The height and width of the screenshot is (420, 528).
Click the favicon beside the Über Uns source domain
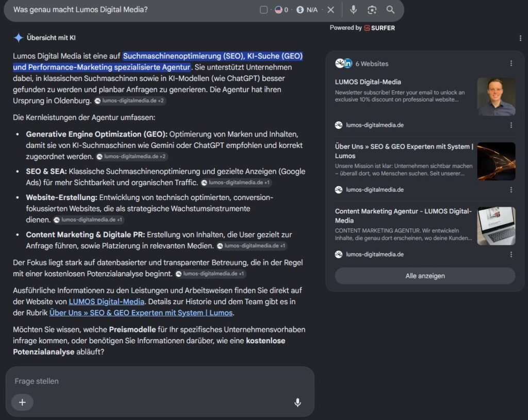[x=339, y=190]
